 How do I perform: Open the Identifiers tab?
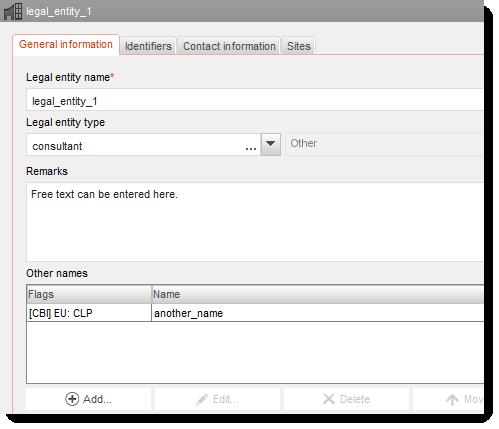tap(148, 46)
